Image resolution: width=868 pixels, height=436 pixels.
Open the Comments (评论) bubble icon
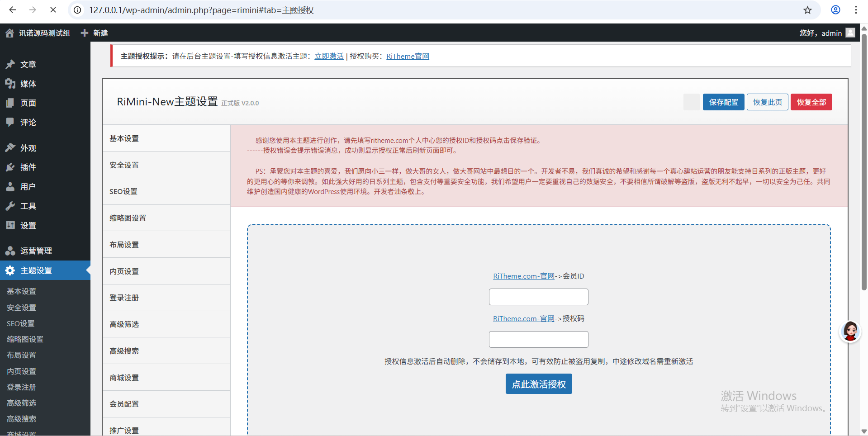(10, 122)
